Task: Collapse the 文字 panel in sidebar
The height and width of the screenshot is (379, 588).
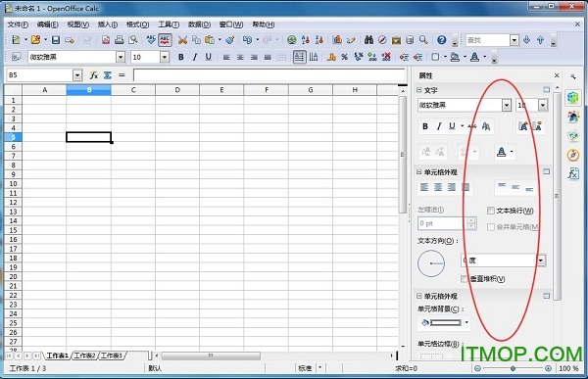Action: coord(419,90)
